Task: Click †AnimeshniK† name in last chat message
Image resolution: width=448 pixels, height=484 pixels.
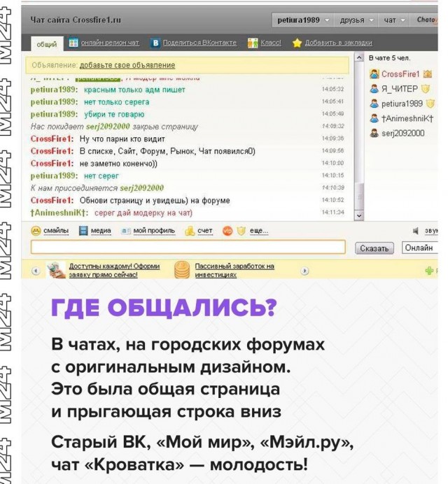Action: point(59,213)
